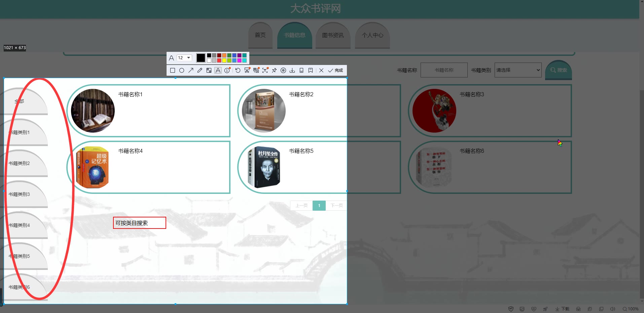Open the font size 12 dropdown
644x313 pixels.
tap(184, 58)
